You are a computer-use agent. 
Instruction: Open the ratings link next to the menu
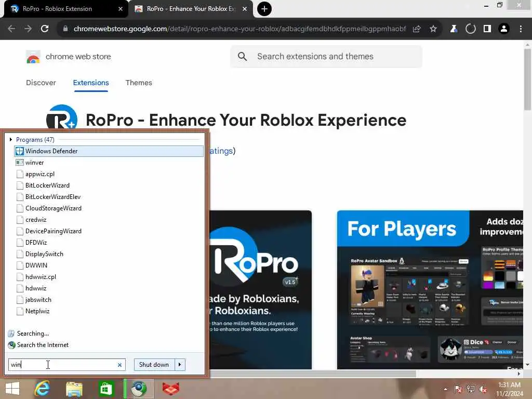(221, 151)
